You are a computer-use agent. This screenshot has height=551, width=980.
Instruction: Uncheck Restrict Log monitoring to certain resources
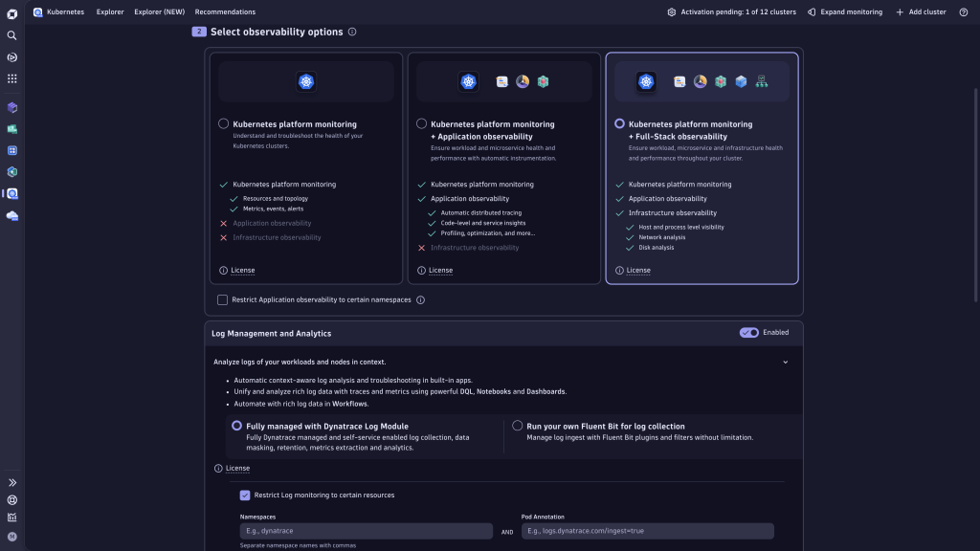point(245,495)
